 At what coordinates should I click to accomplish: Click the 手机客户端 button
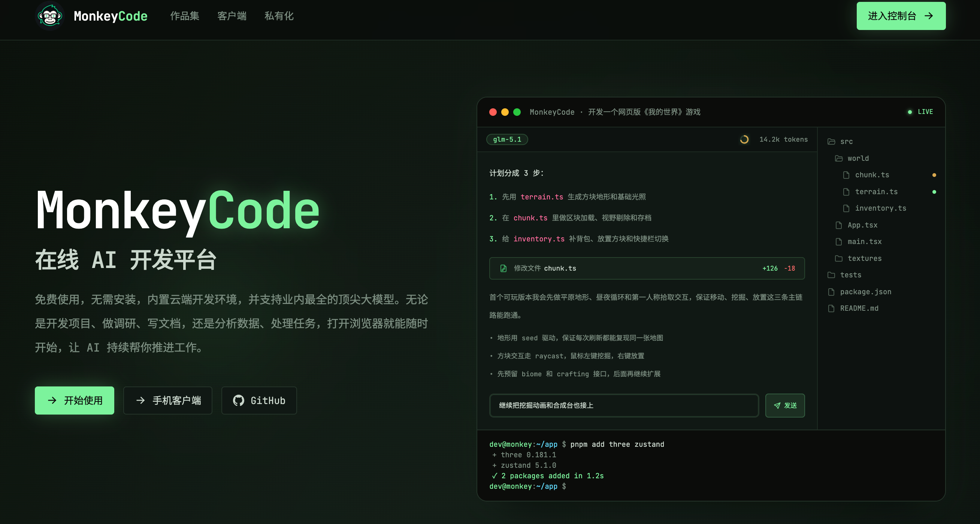[x=168, y=400]
